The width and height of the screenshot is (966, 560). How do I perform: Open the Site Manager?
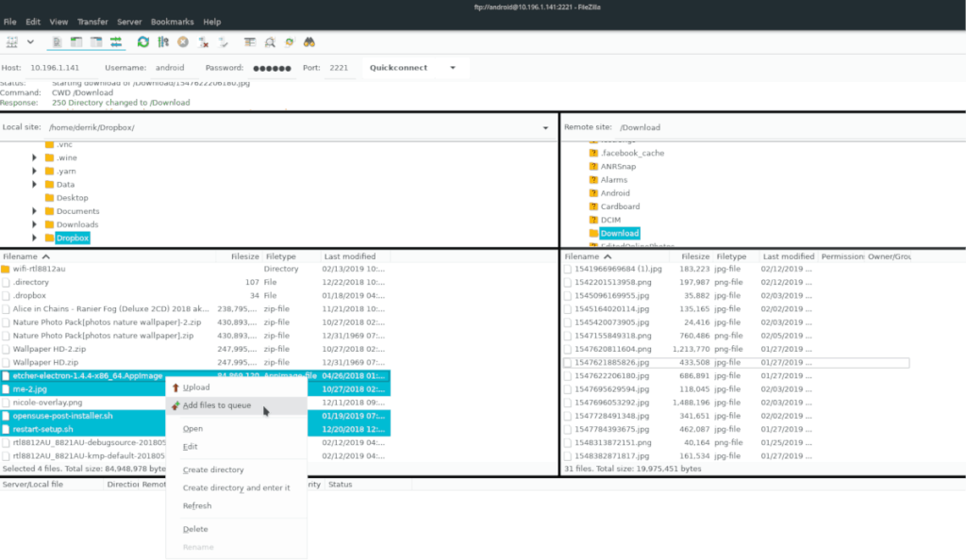12,41
